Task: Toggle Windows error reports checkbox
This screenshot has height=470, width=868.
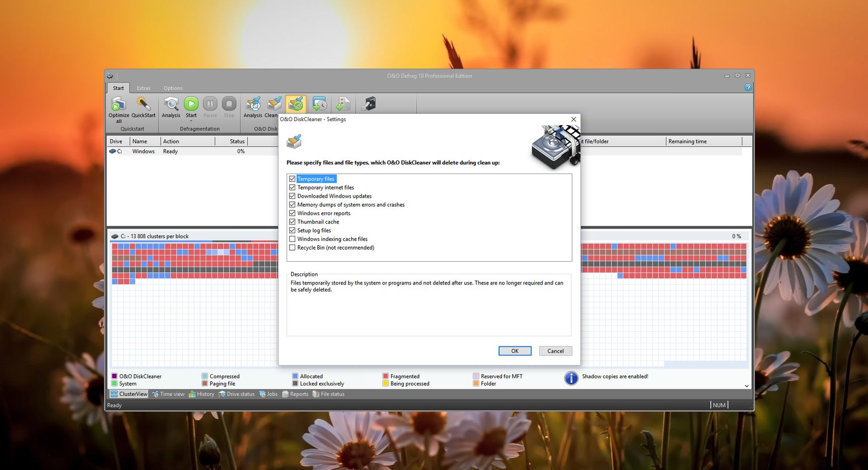Action: click(x=292, y=213)
